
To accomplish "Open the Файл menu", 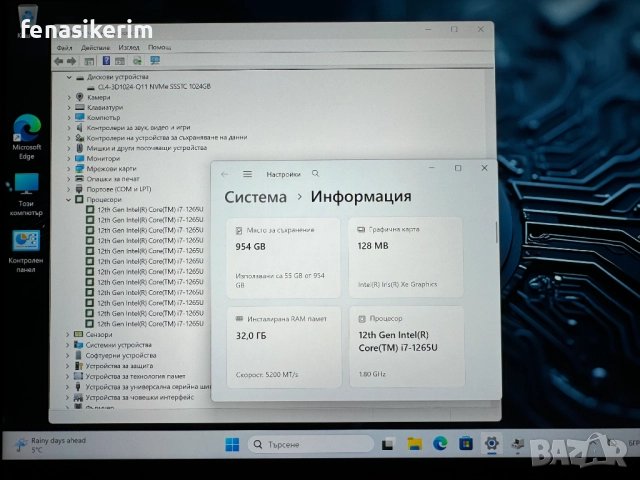I will [64, 47].
